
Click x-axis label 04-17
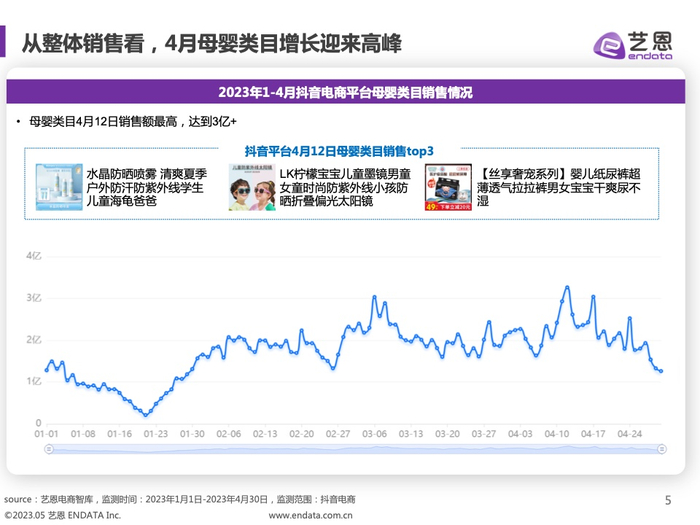pos(593,434)
